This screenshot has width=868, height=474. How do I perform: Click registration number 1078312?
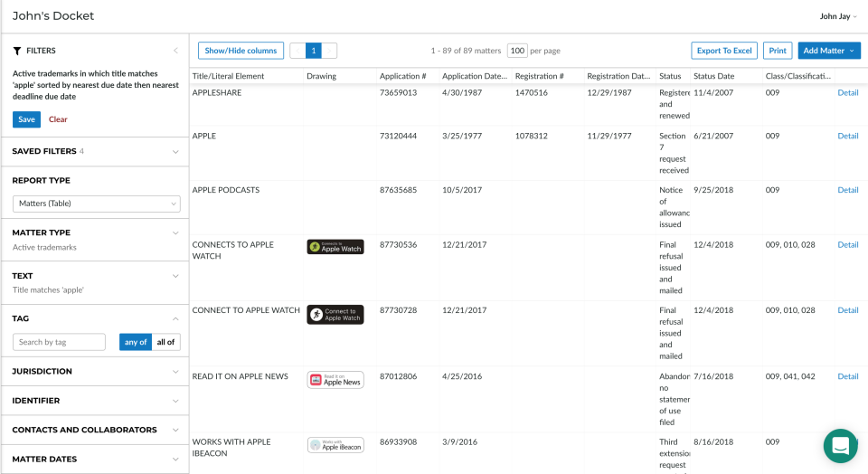coord(531,137)
